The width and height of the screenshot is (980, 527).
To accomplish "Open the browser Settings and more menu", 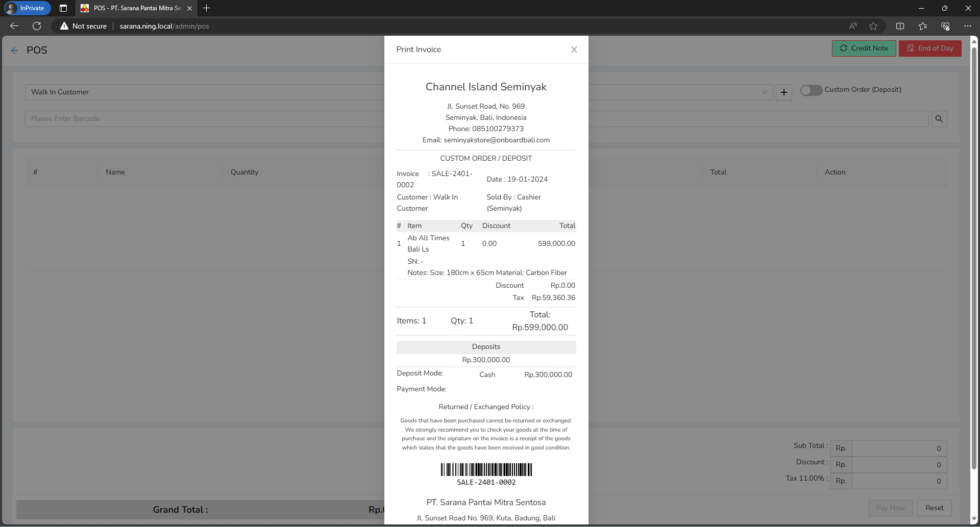I will pos(968,26).
